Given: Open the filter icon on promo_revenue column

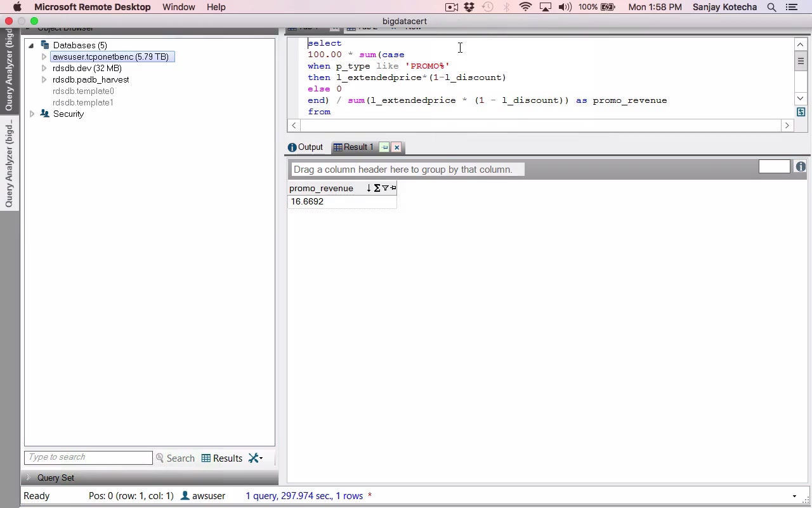Looking at the screenshot, I should coord(385,188).
